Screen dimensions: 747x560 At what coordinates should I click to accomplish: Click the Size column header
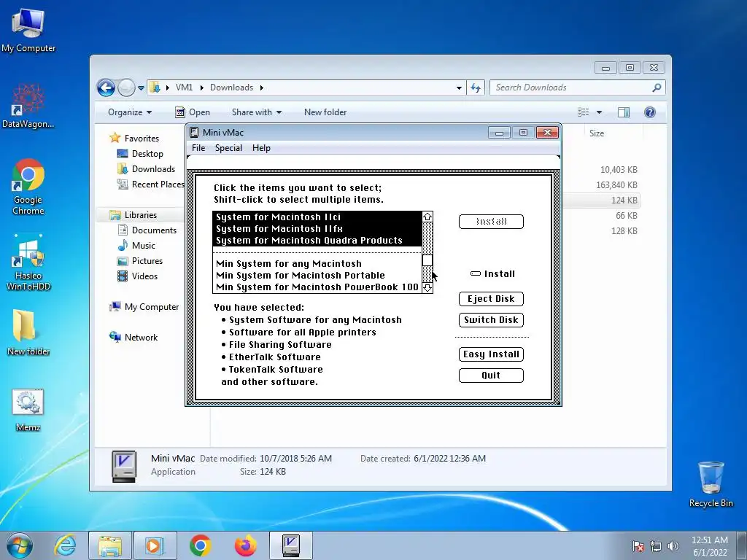(597, 133)
